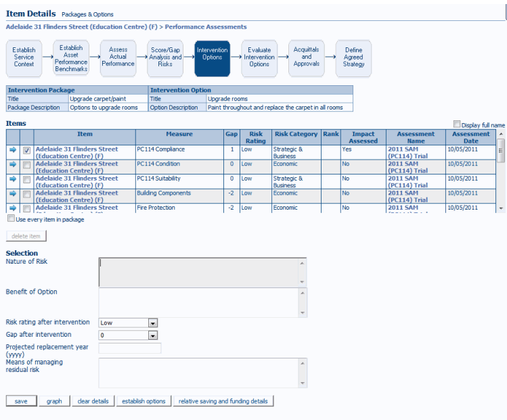Click the arrow icon on the PC114 Suitability row
The height and width of the screenshot is (420, 507).
coord(13,179)
